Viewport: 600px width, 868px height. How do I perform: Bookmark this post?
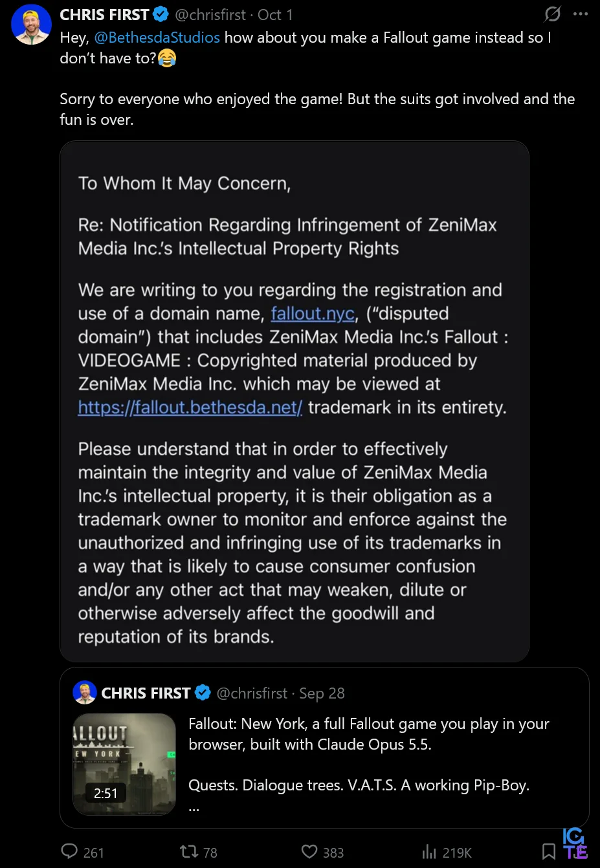point(549,852)
